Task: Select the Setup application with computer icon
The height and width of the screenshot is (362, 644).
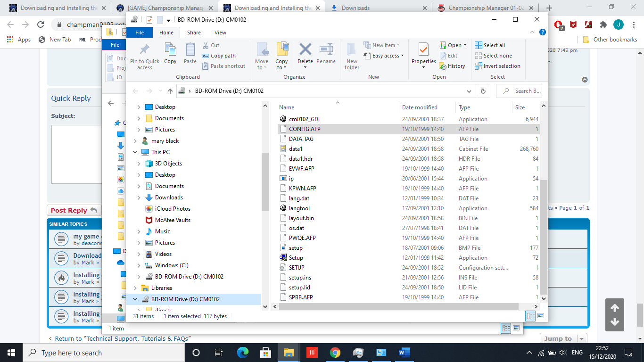Action: pyautogui.click(x=296, y=258)
